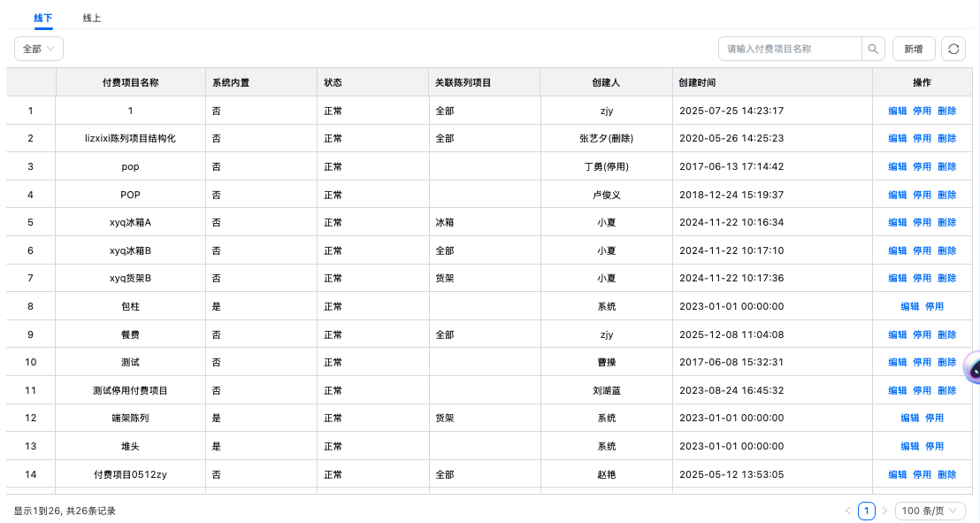Viewport: 980px width, 523px height.
Task: Select the 线下 tab
Action: click(x=43, y=18)
